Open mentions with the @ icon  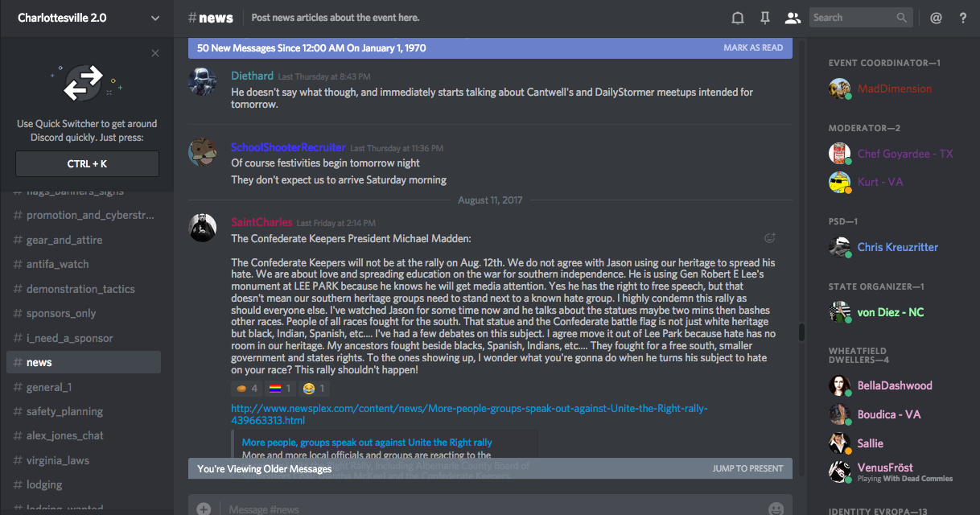(936, 18)
